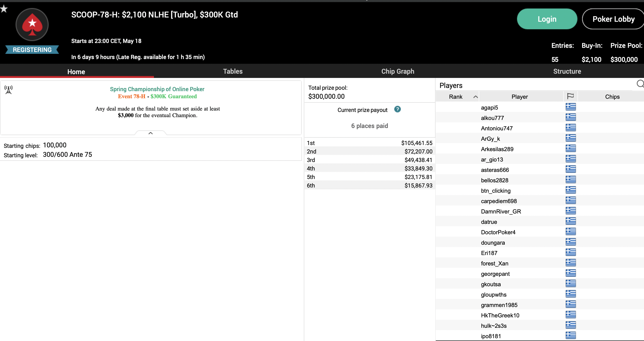Screen dimensions: 644x341
Task: Open the Tables tab
Action: (x=233, y=71)
